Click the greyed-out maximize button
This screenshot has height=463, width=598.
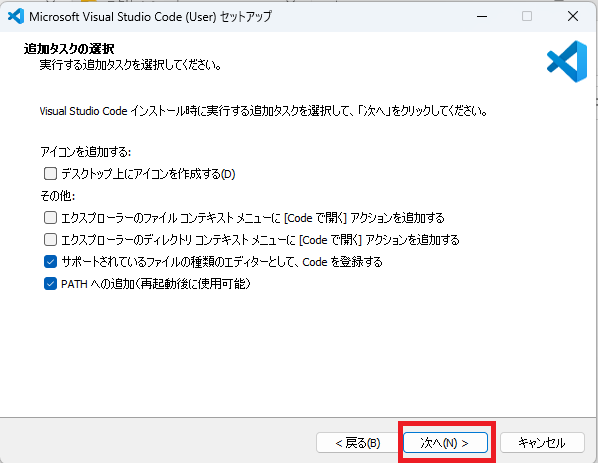pos(527,16)
